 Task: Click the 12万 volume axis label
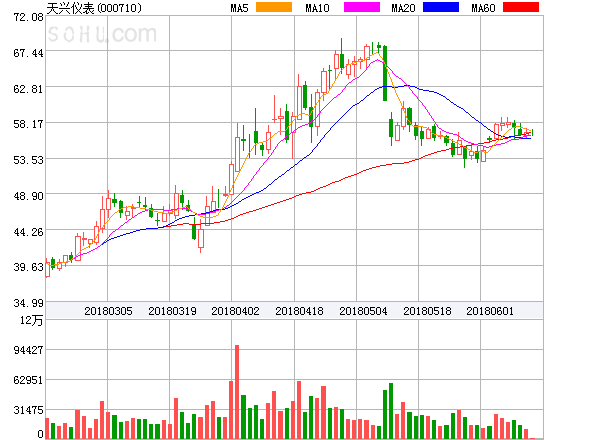(x=32, y=320)
